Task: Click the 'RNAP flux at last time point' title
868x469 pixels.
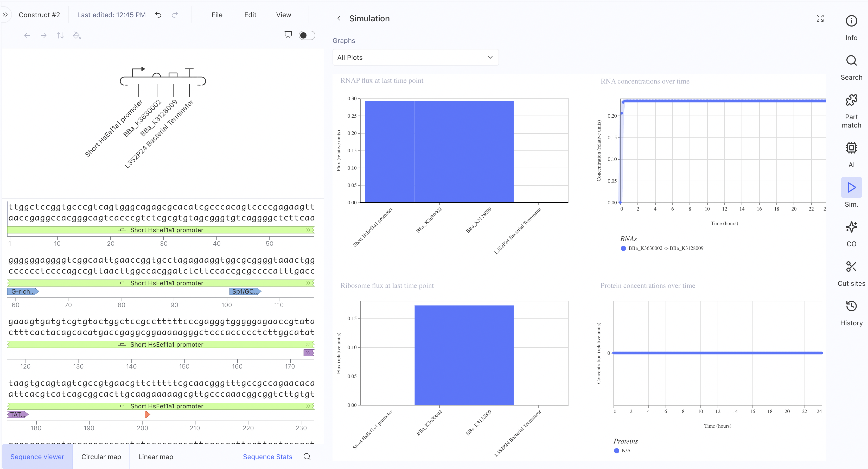Action: pos(382,81)
